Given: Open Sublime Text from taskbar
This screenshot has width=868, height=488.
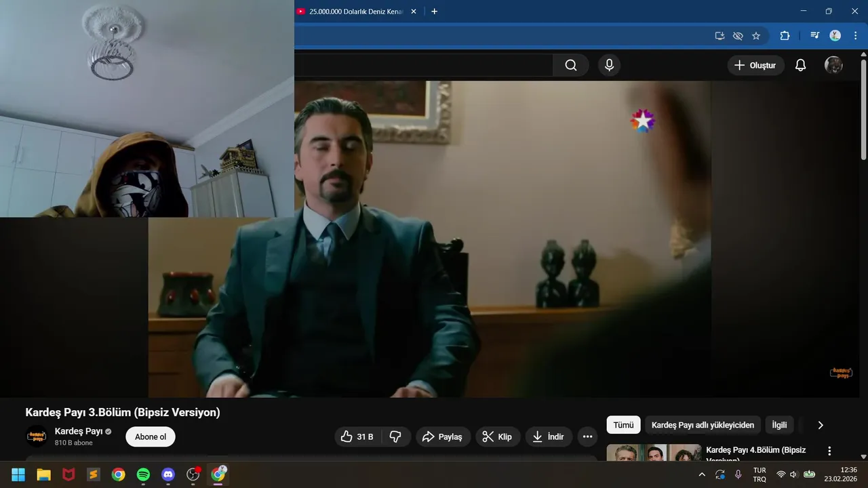Looking at the screenshot, I should click(93, 474).
